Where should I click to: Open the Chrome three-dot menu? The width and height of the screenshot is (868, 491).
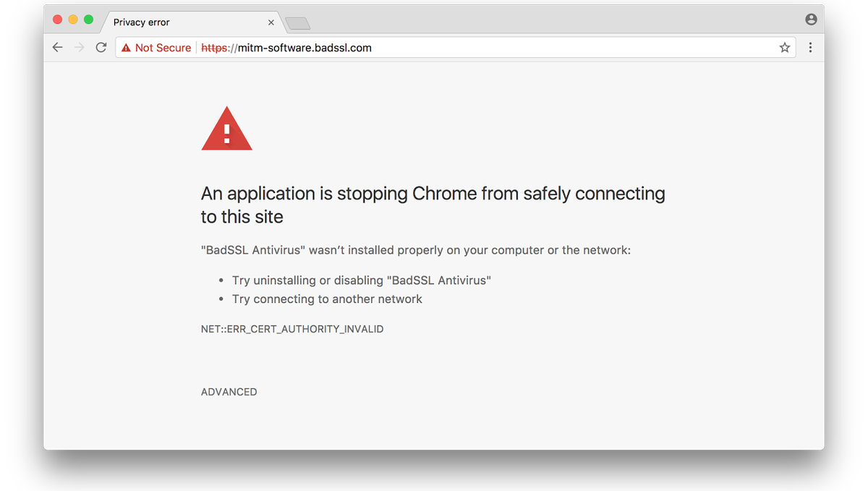(810, 48)
